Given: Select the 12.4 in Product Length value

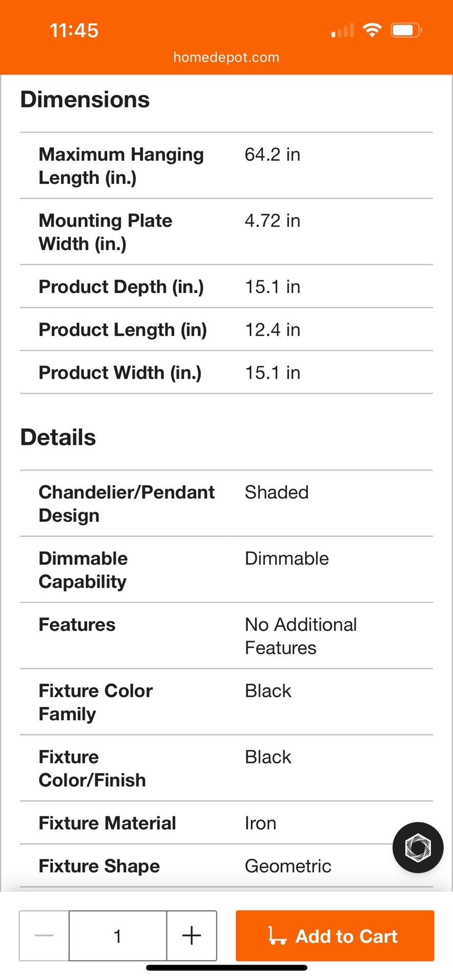Looking at the screenshot, I should pos(273,330).
